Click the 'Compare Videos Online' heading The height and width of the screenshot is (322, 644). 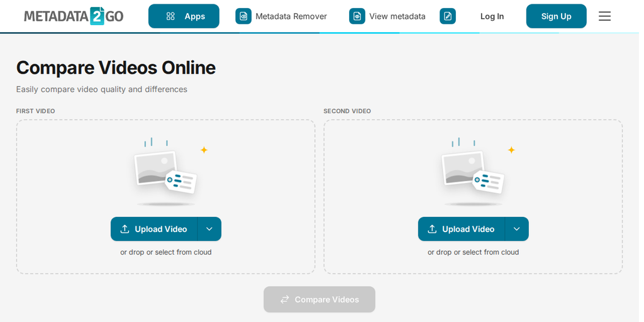(116, 68)
